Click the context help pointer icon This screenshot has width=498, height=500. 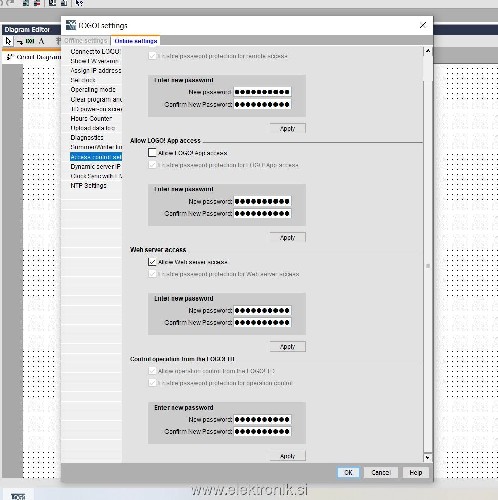(79, 3)
